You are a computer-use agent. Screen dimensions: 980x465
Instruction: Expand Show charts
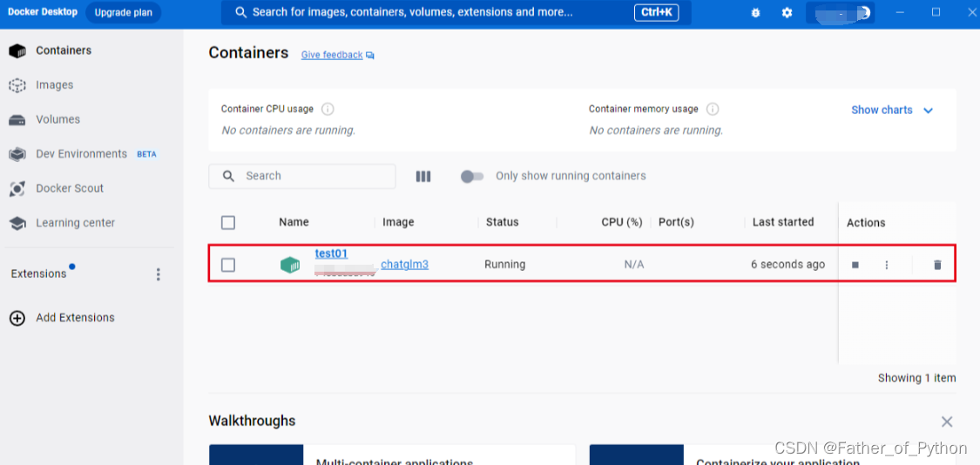[x=892, y=110]
